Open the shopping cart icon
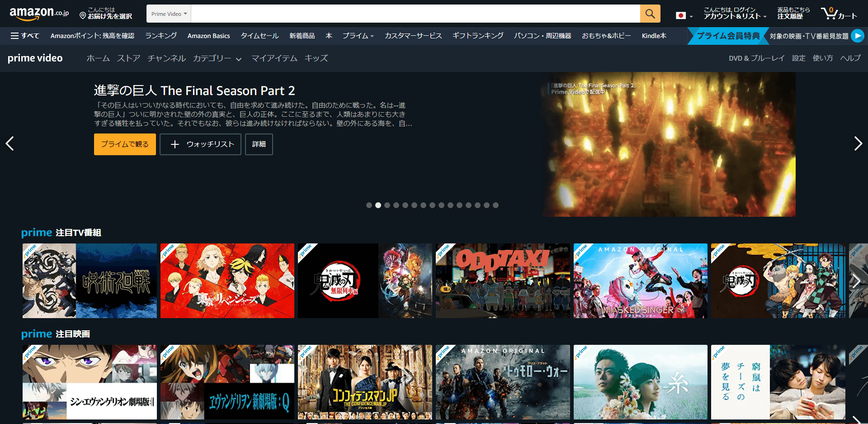 [839, 14]
